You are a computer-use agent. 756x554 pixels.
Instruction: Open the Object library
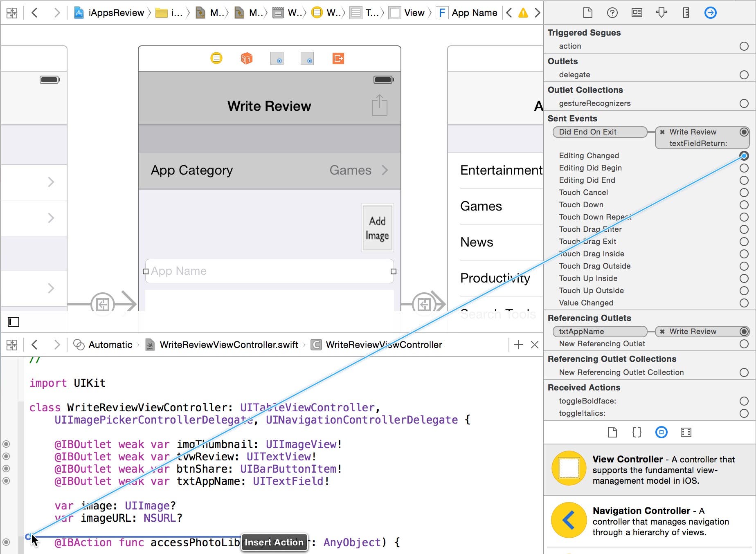click(661, 432)
